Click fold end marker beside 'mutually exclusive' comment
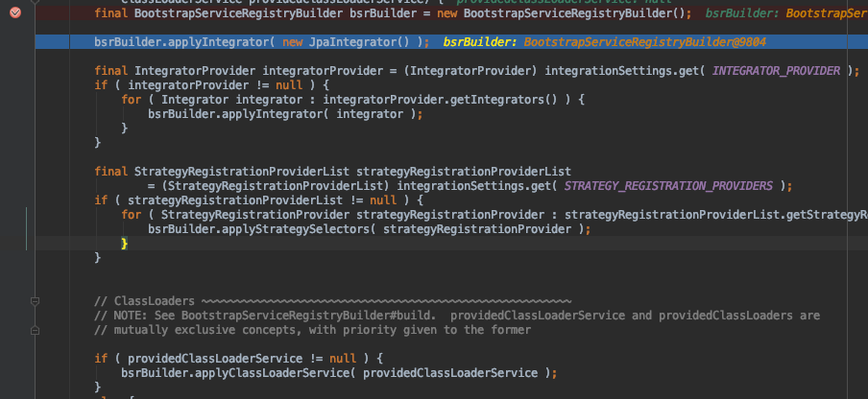 tap(36, 329)
